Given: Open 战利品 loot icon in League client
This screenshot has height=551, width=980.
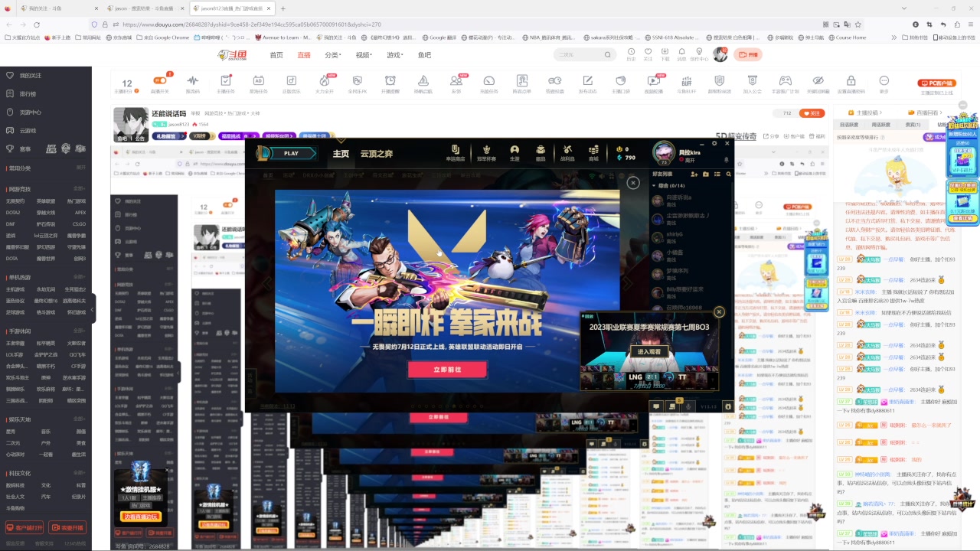Looking at the screenshot, I should [567, 153].
